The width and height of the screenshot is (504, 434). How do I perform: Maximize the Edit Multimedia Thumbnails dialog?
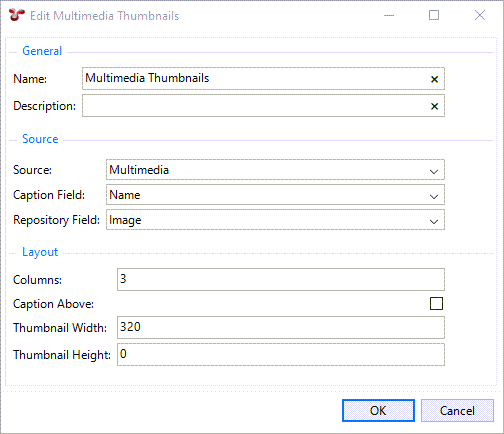[434, 15]
